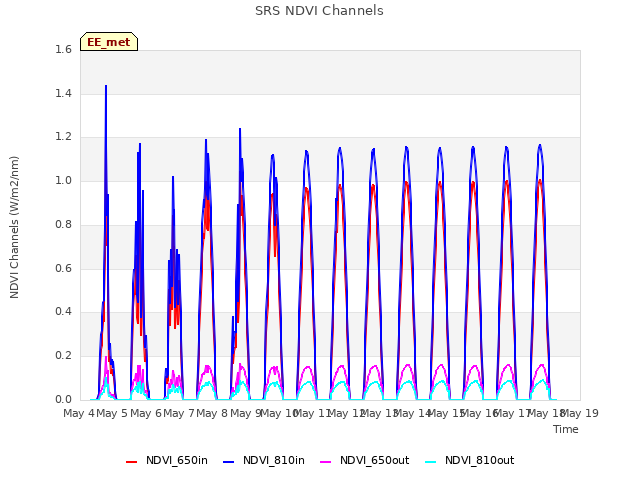Click the x-axis label Time
This screenshot has width=640, height=480.
(566, 429)
